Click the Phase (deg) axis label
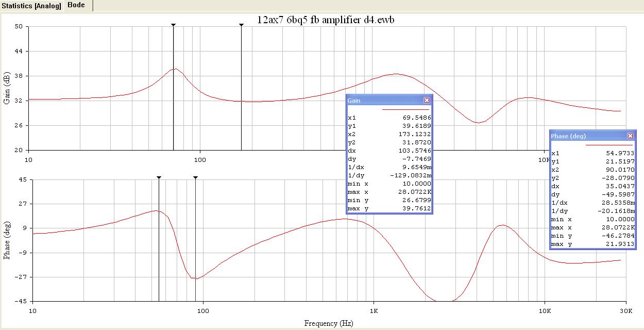Screen dimensions: 644x330 click(7, 241)
